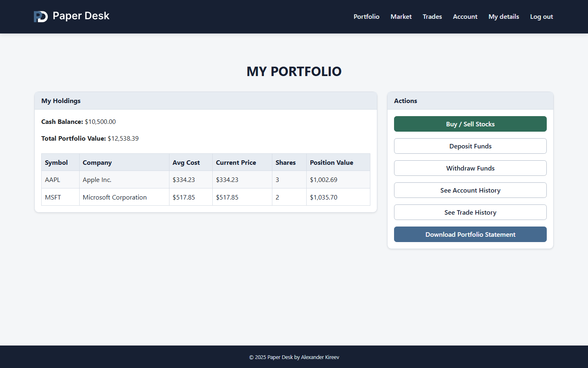Select the position value $1,002.69
This screenshot has height=368, width=588.
click(338, 180)
